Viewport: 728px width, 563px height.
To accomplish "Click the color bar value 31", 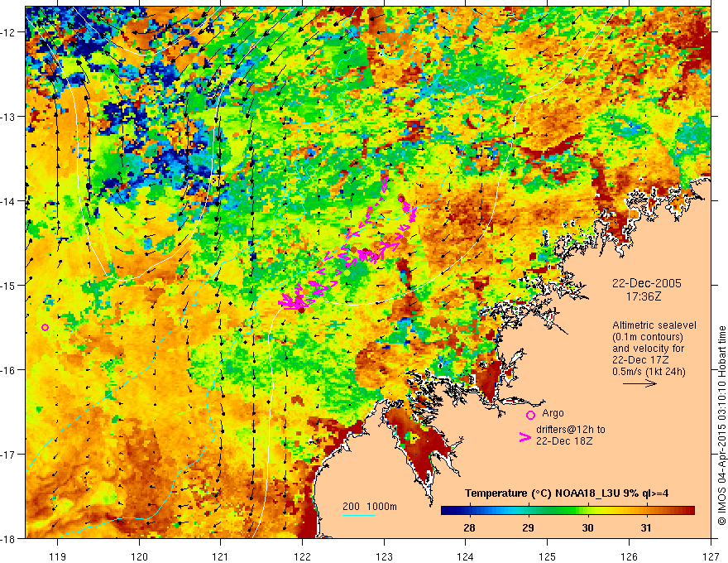I will coord(646,527).
